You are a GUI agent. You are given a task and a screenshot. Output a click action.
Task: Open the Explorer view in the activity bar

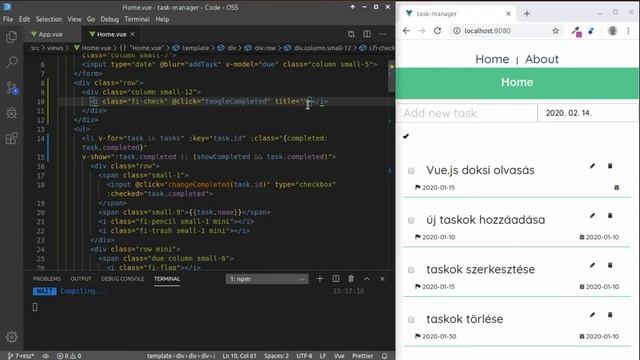(11, 37)
